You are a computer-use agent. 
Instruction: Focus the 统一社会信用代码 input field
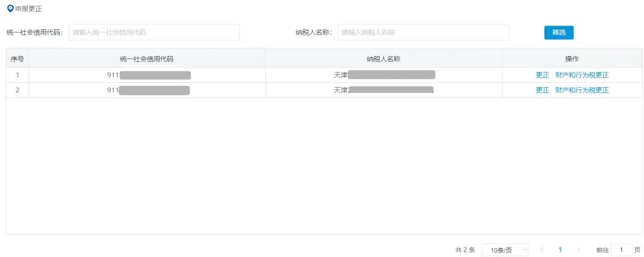pyautogui.click(x=154, y=32)
